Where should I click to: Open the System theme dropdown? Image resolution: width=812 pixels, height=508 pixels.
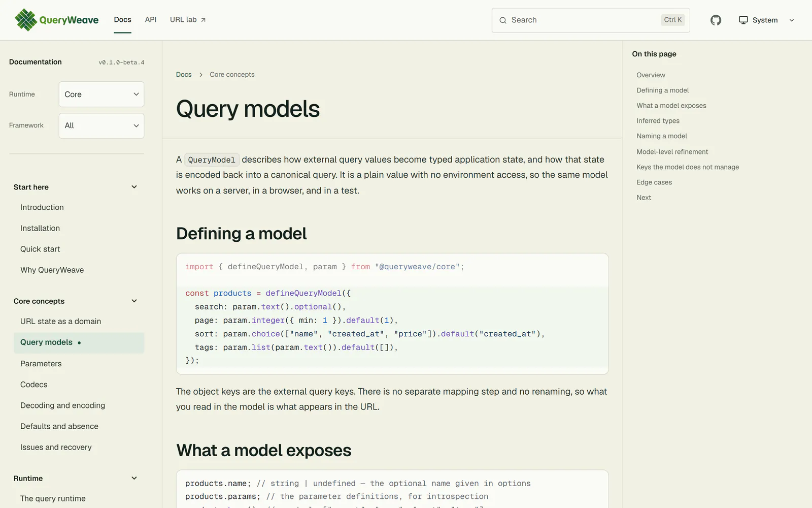(766, 20)
